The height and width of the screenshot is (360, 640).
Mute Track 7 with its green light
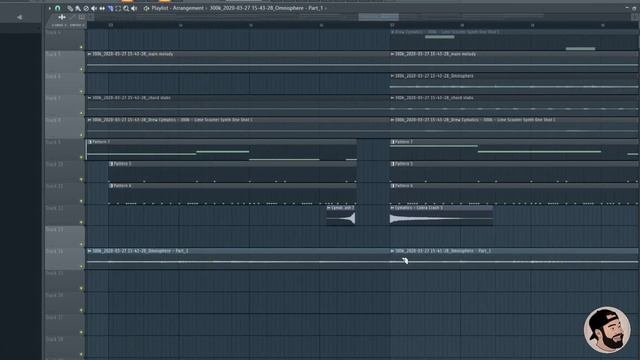81,113
